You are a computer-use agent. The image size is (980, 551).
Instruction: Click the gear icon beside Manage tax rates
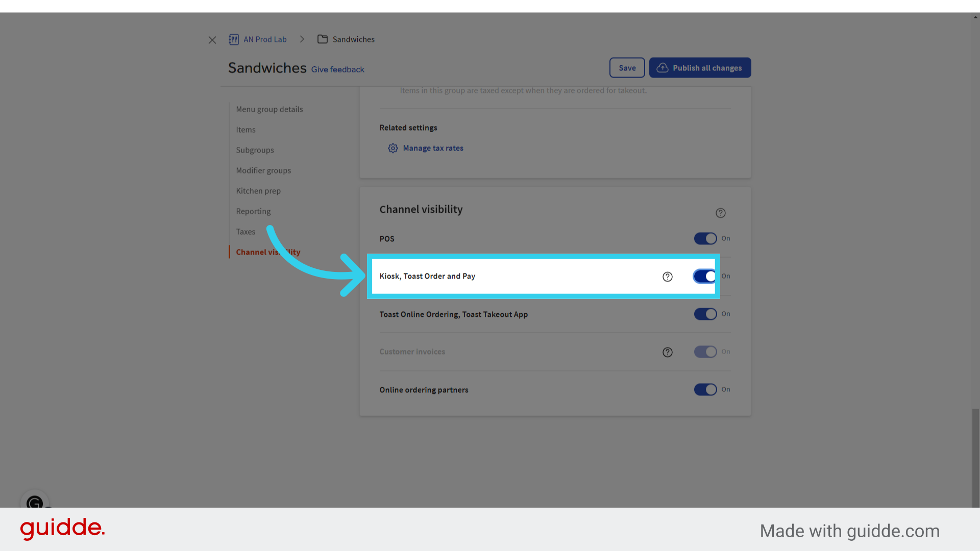[x=393, y=148]
